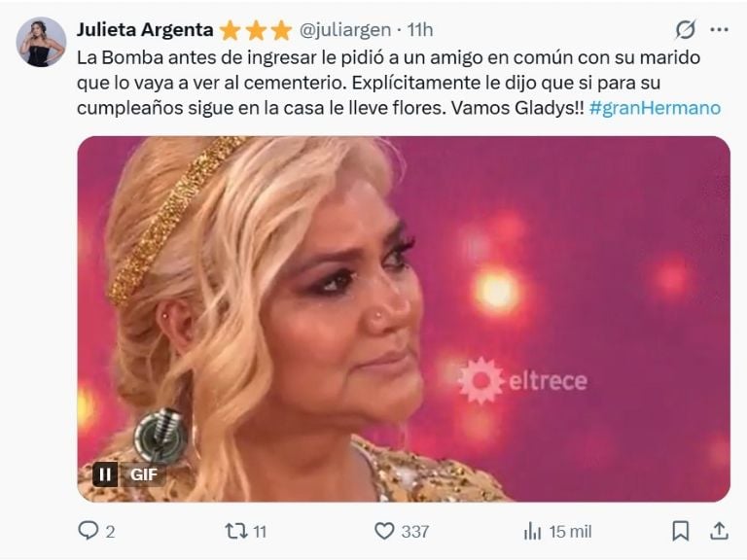Screen dimensions: 747x560
Task: Click the profile avatar picture
Action: 41,42
